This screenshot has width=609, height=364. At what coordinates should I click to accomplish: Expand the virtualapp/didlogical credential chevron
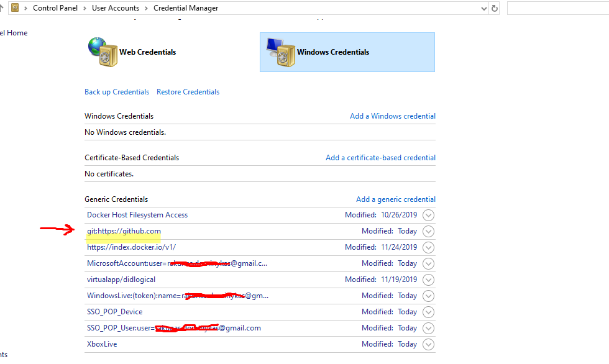click(428, 280)
